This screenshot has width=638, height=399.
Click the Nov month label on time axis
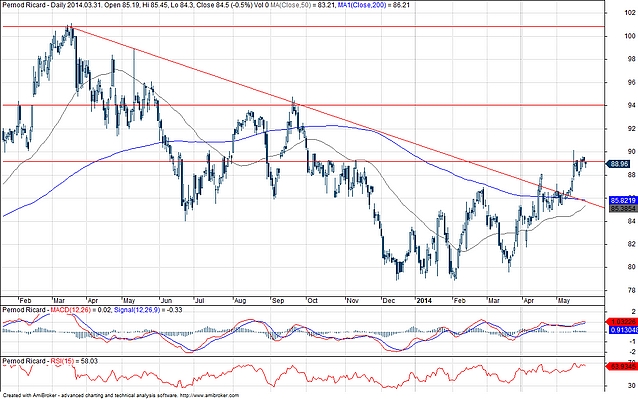tap(352, 301)
